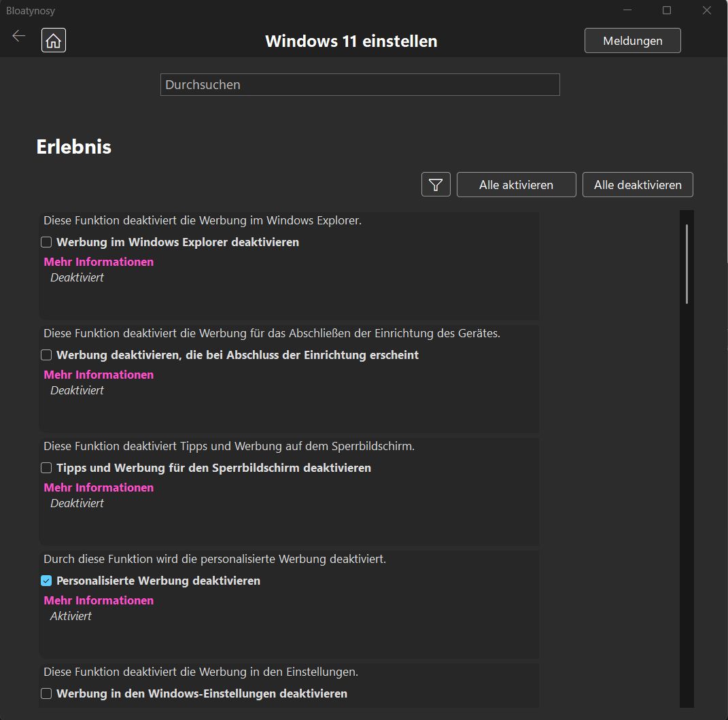The width and height of the screenshot is (728, 720).
Task: Check Werbung deaktivieren bei Abschluss der Einrichtung
Action: (x=46, y=355)
